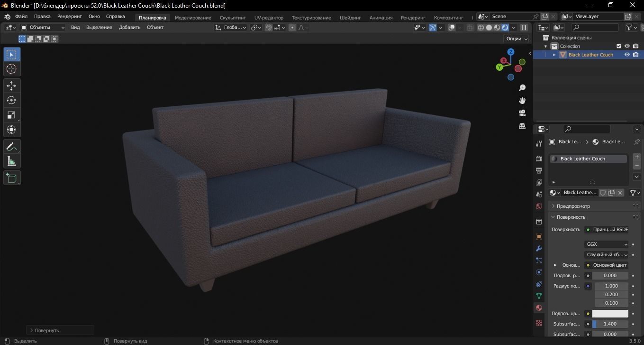Viewport: 644px width, 345px height.
Task: Open the Physics properties tab
Action: coord(539,272)
